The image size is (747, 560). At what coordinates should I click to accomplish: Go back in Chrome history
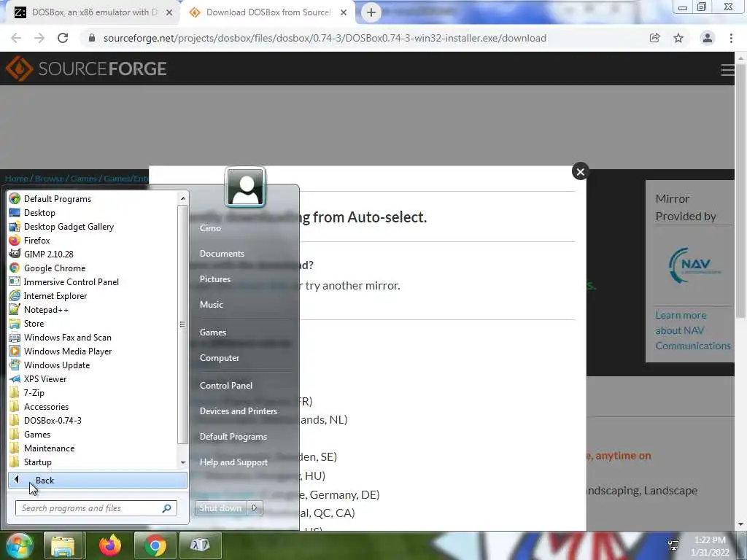coord(16,38)
